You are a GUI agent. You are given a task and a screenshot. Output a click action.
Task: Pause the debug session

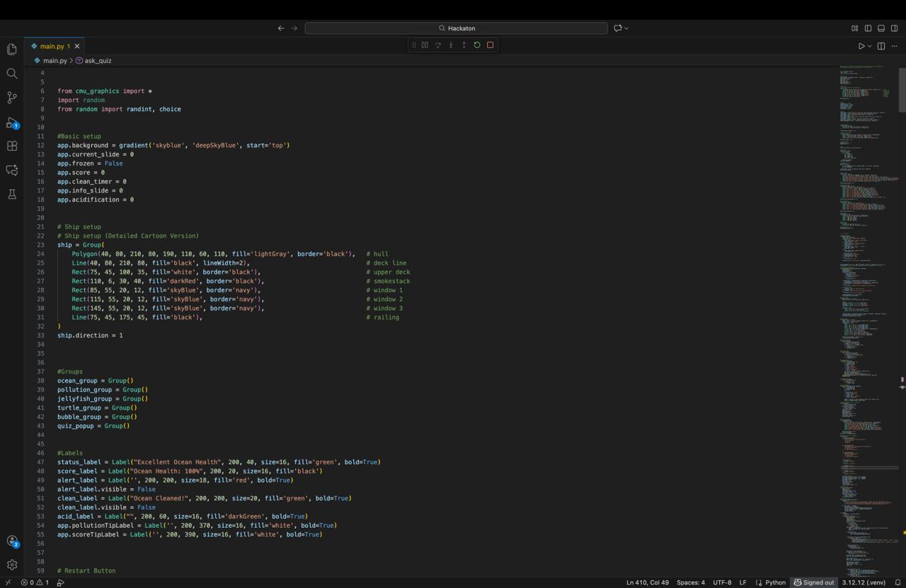click(x=425, y=45)
